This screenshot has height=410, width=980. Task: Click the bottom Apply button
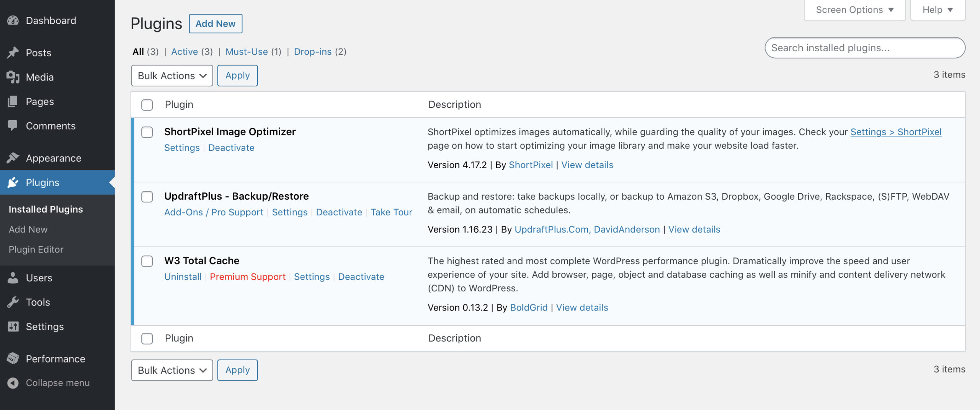tap(237, 370)
